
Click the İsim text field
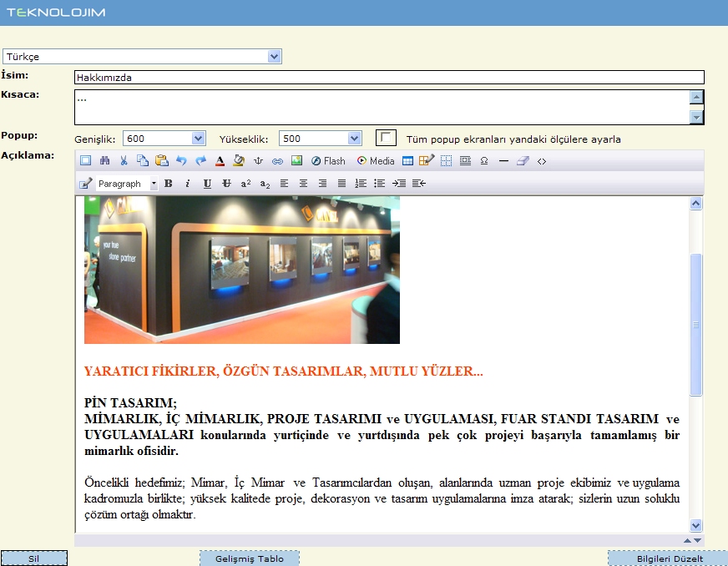pyautogui.click(x=389, y=78)
